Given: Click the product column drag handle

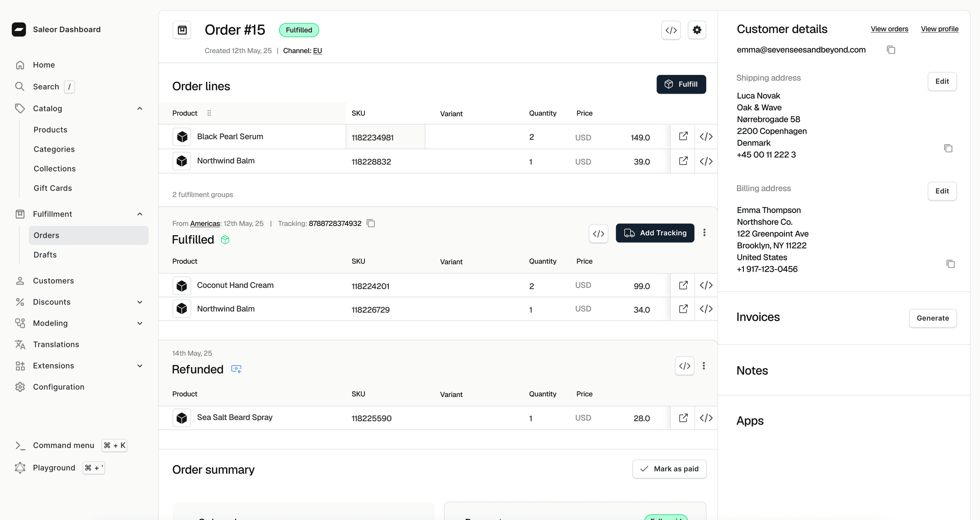Looking at the screenshot, I should 209,113.
